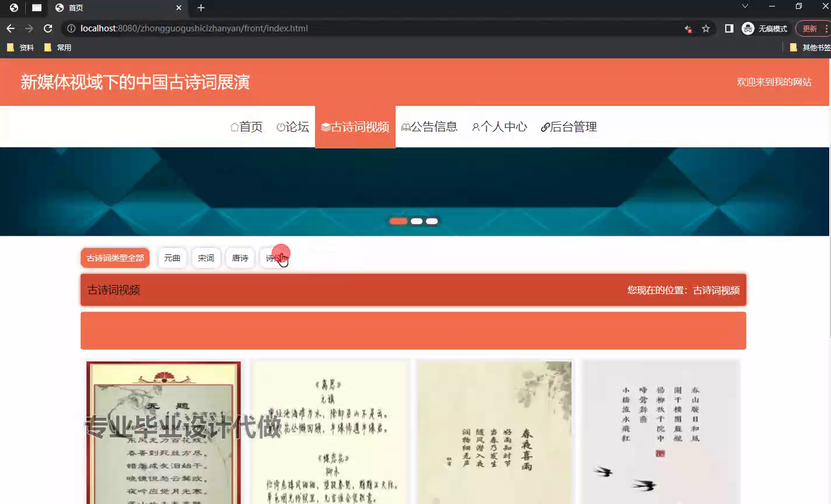Select the 古诗词视频 navigation item
831x504 pixels.
click(355, 127)
